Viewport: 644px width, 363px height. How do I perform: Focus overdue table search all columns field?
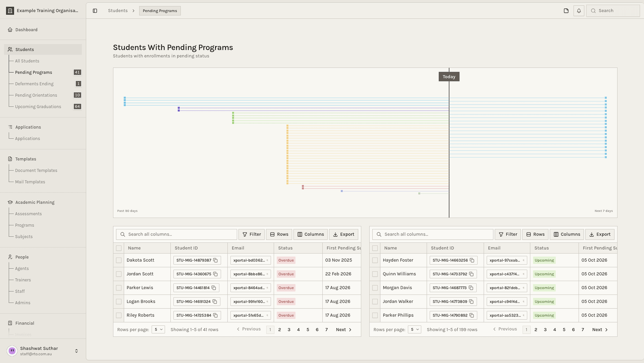tap(176, 234)
